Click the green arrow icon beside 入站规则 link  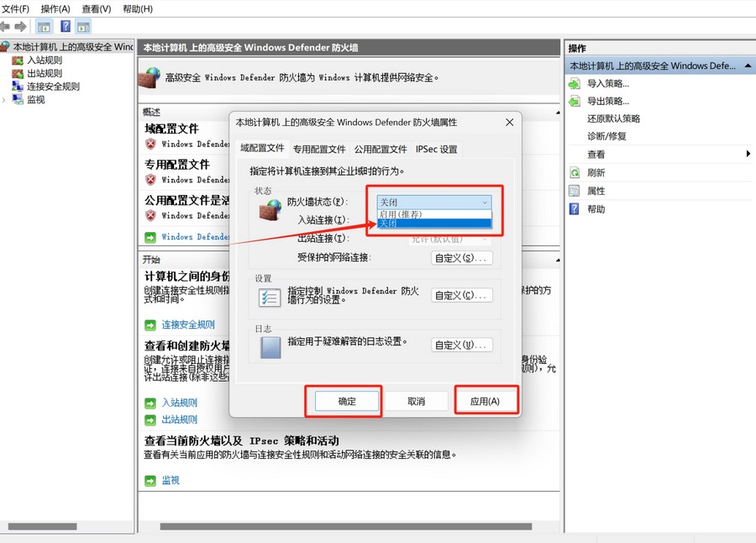[x=150, y=403]
